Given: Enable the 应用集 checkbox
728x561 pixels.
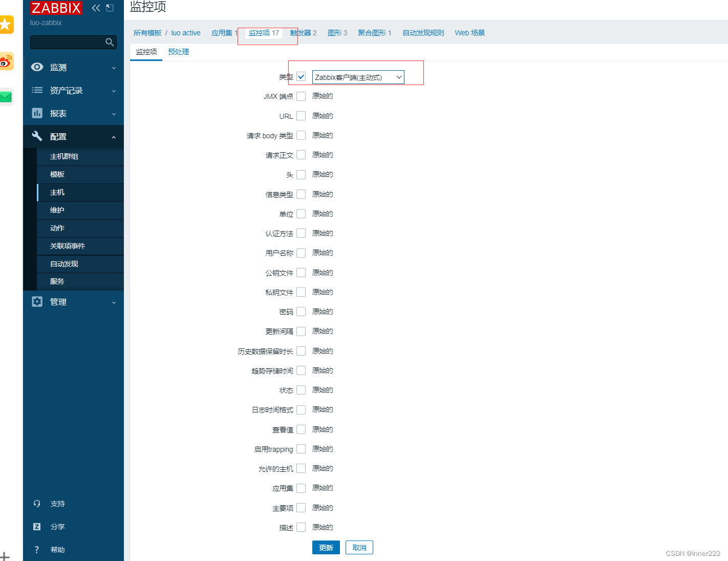Looking at the screenshot, I should (301, 488).
